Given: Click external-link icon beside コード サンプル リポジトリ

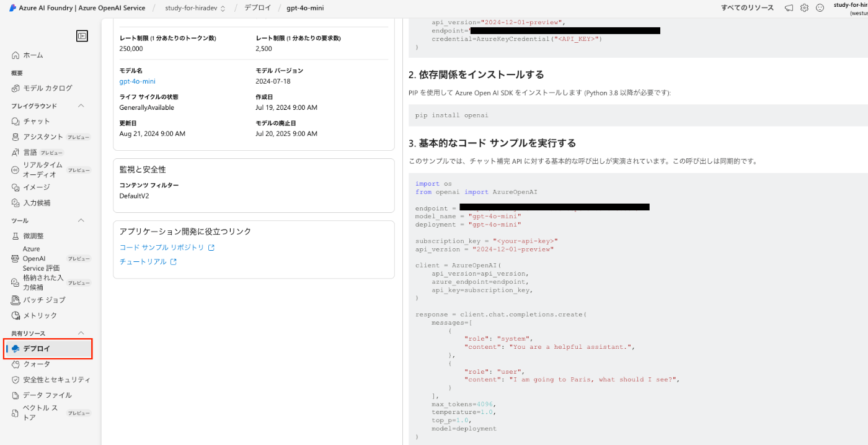Looking at the screenshot, I should tap(211, 248).
